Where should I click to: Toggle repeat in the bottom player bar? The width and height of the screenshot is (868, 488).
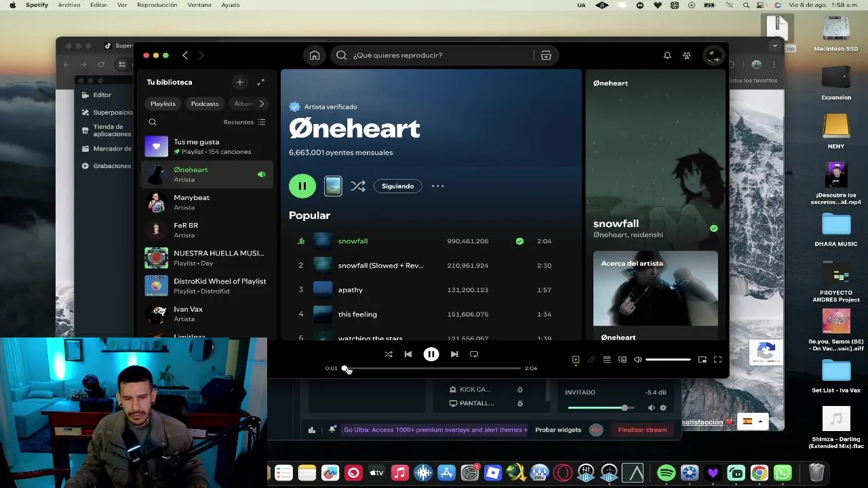tap(474, 354)
